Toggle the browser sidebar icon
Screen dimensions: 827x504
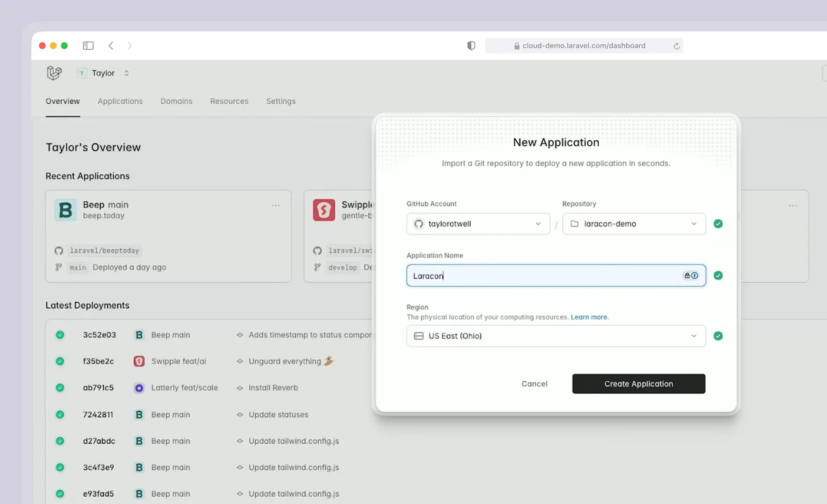click(88, 46)
